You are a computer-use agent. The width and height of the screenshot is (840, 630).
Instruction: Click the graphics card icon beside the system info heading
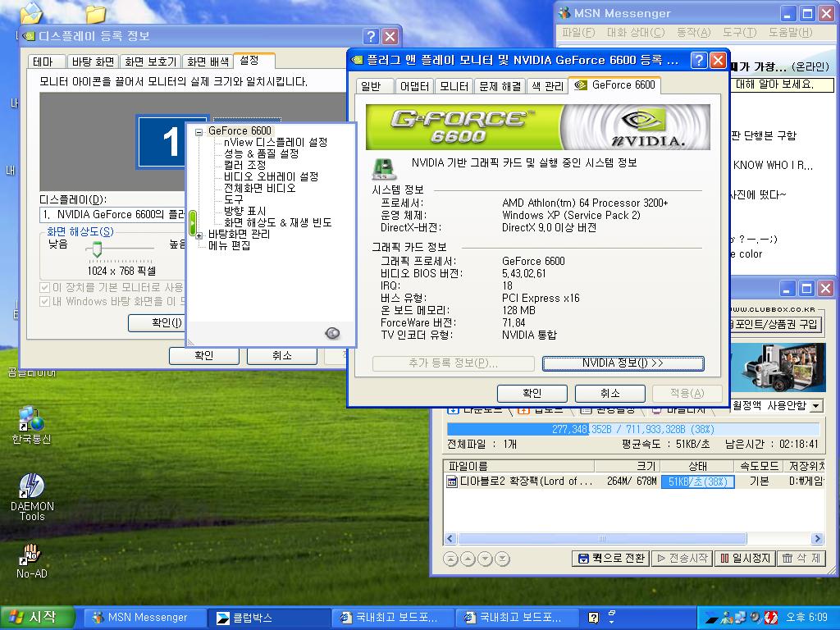(x=384, y=168)
